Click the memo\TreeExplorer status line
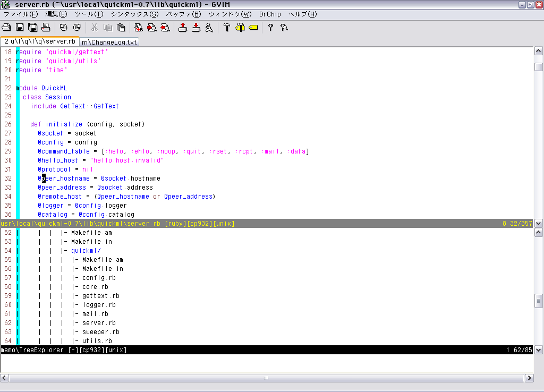Image resolution: width=544 pixels, height=392 pixels. [x=267, y=350]
